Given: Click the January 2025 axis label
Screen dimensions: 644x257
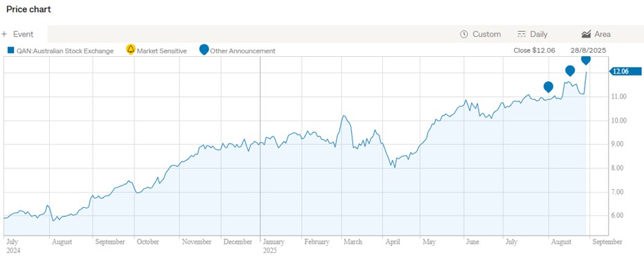Looking at the screenshot, I should tap(274, 245).
